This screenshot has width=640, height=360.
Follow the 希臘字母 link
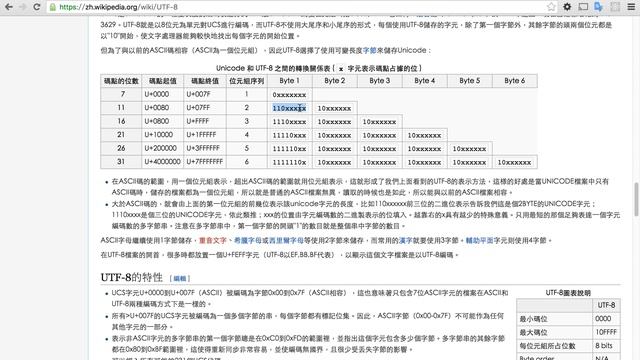tap(247, 240)
